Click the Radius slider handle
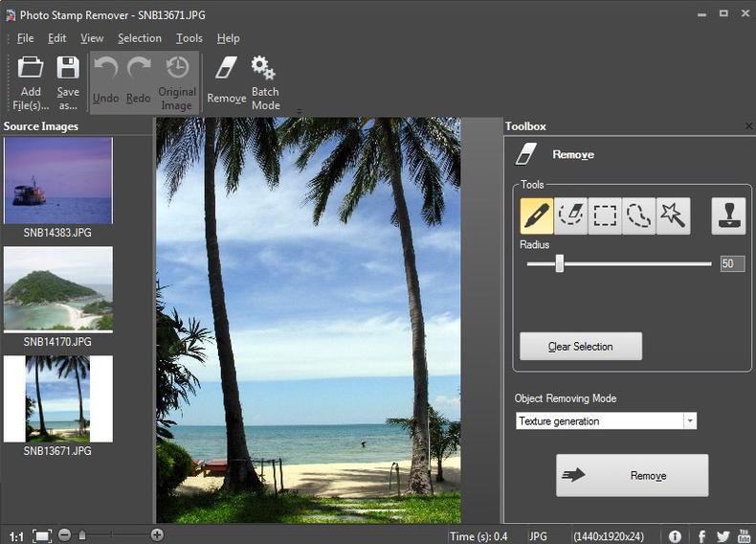The height and width of the screenshot is (544, 756). click(x=560, y=263)
